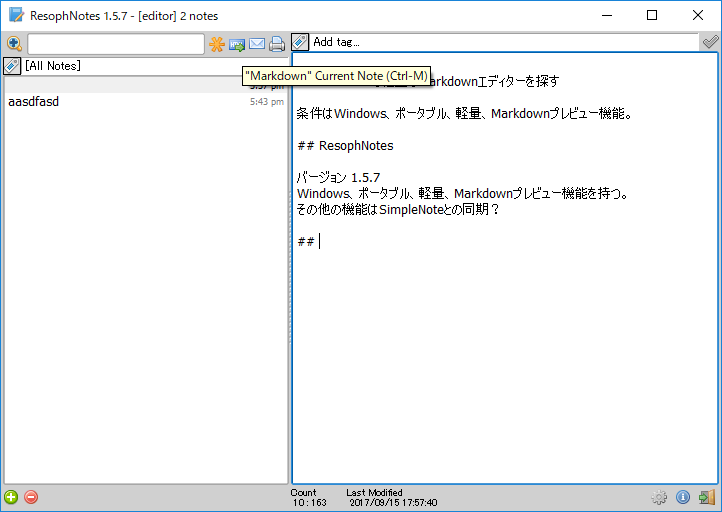Close the ResophNotes window

(698, 15)
